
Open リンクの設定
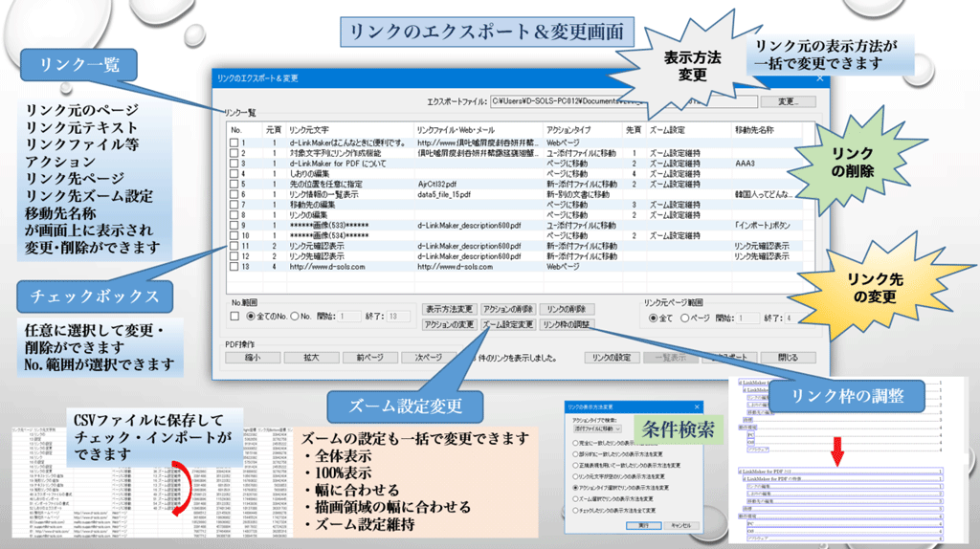612,357
